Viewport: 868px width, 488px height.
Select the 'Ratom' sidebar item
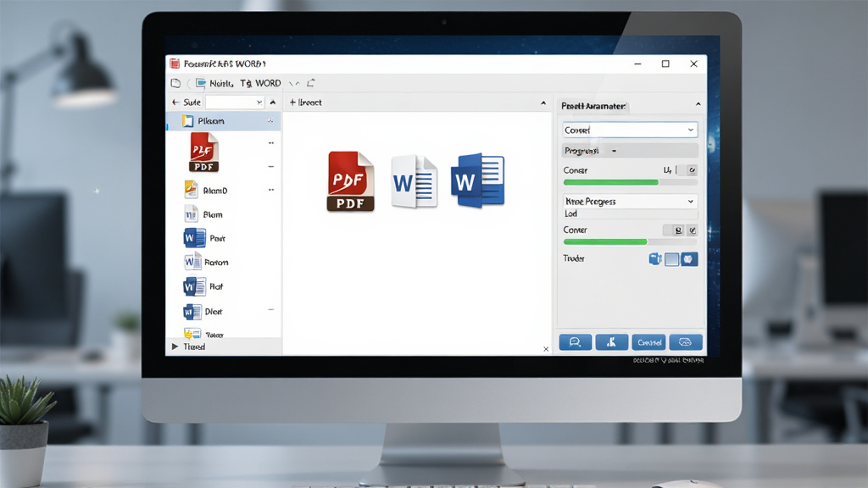click(x=216, y=263)
